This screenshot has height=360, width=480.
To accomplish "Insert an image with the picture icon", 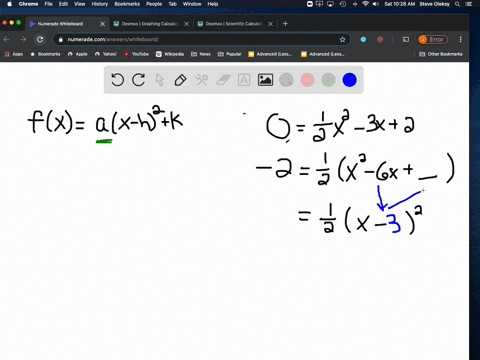I will click(x=265, y=80).
